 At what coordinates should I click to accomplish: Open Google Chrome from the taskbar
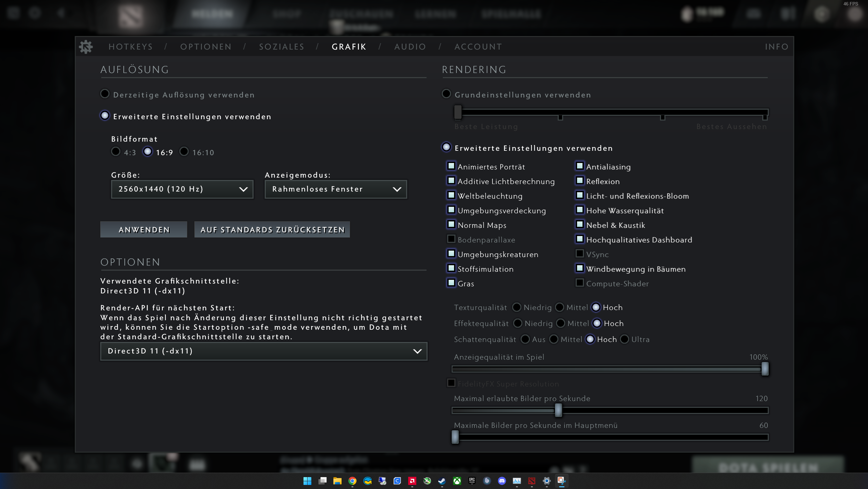click(352, 481)
